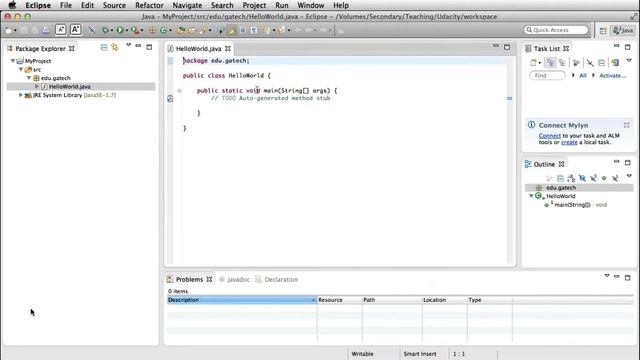
Task: Toggle Sort alphabetically in Outline
Action: click(x=571, y=178)
